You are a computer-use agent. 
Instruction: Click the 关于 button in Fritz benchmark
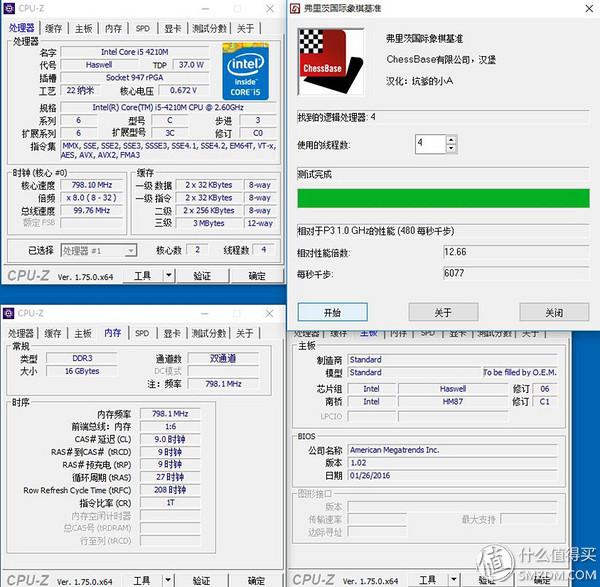tap(443, 312)
